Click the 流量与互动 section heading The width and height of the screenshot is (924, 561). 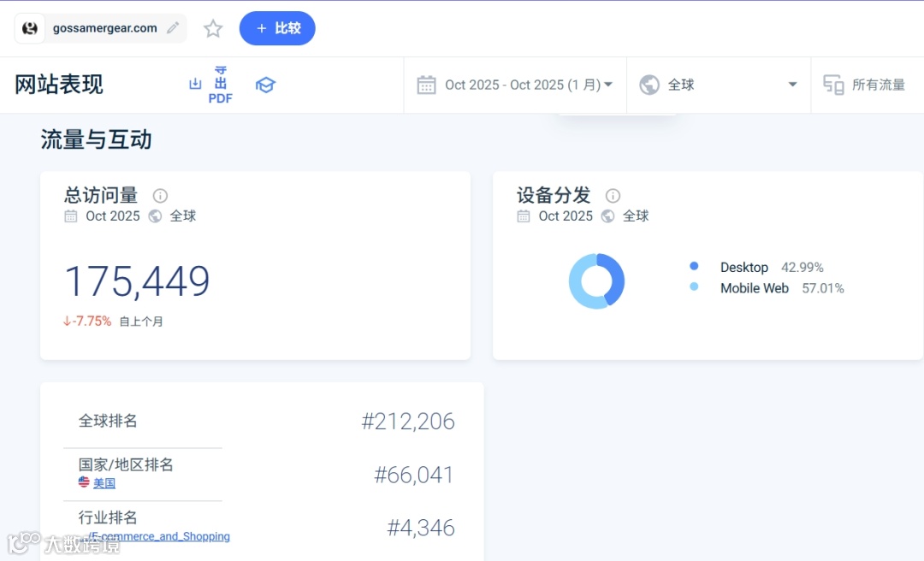pos(96,140)
